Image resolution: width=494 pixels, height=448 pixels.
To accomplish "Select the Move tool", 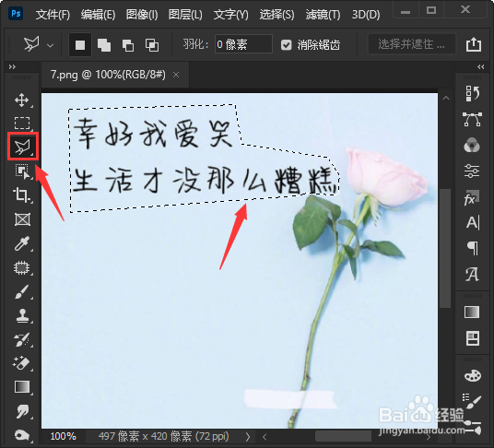I will 22,100.
